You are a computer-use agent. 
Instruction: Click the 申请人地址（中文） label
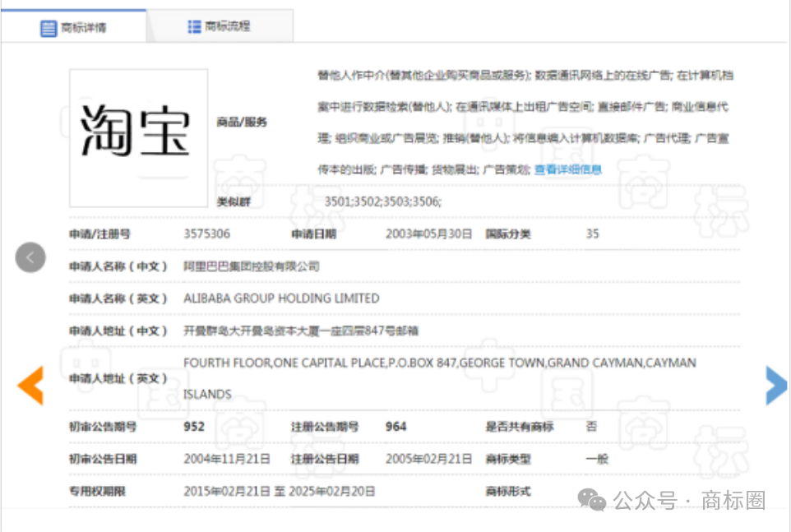tap(118, 331)
